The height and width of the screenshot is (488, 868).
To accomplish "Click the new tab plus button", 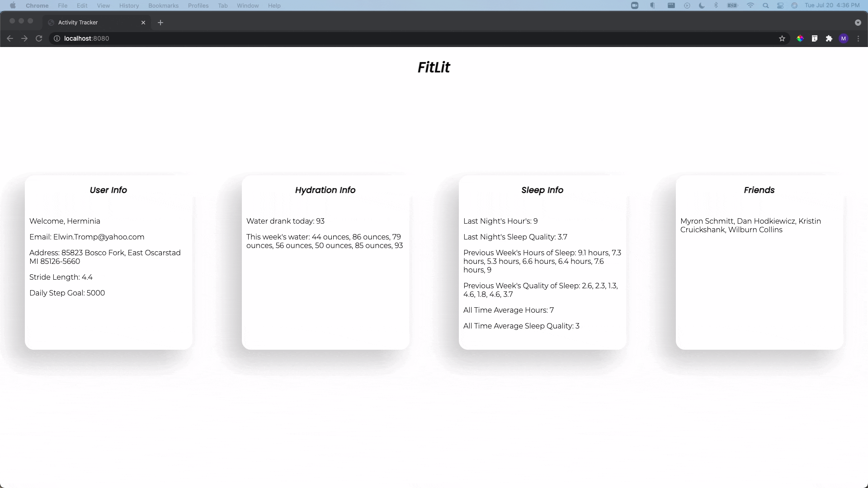I will [160, 22].
